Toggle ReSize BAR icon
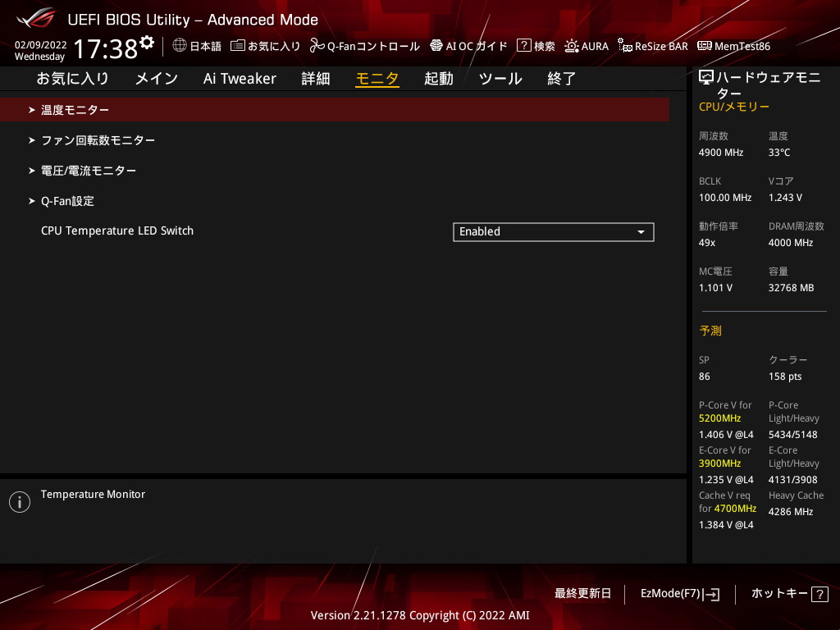 click(x=624, y=46)
